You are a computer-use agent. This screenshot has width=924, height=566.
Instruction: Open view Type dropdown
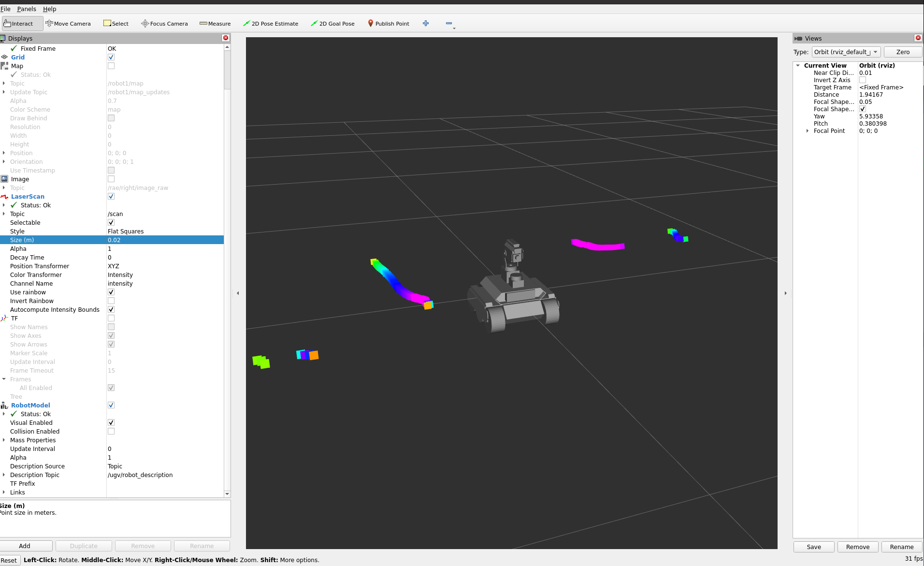tap(846, 52)
